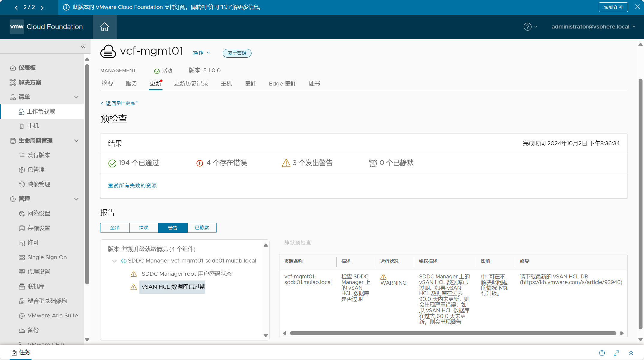Open the Home icon in header
Viewport: 644px width, 360px height.
(104, 27)
